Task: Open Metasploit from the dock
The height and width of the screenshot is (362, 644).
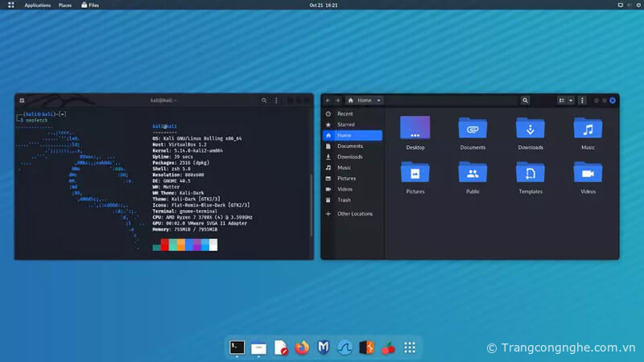Action: (x=323, y=348)
